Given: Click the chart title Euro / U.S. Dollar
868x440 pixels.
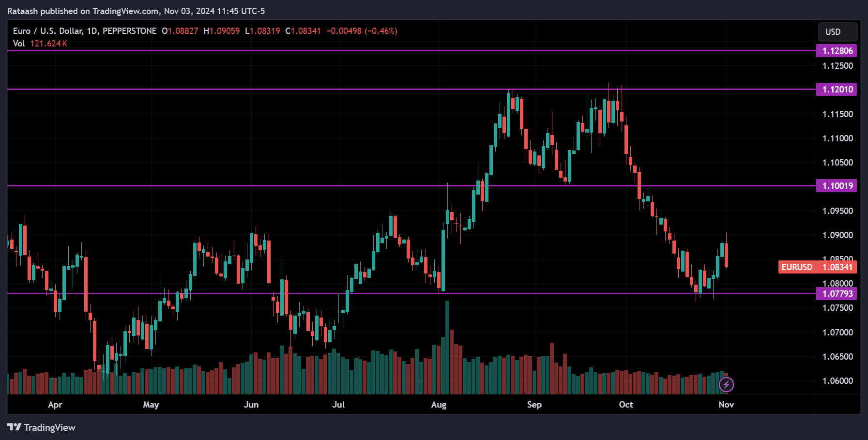Looking at the screenshot, I should tap(47, 31).
